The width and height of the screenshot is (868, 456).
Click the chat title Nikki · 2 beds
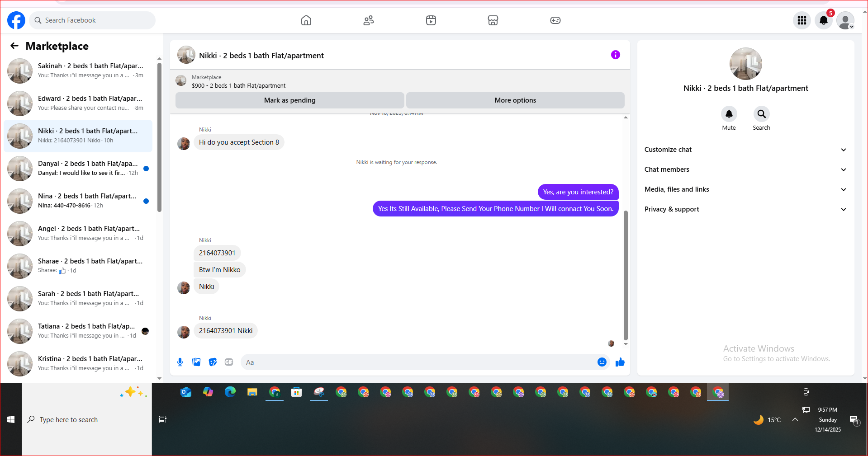[261, 56]
